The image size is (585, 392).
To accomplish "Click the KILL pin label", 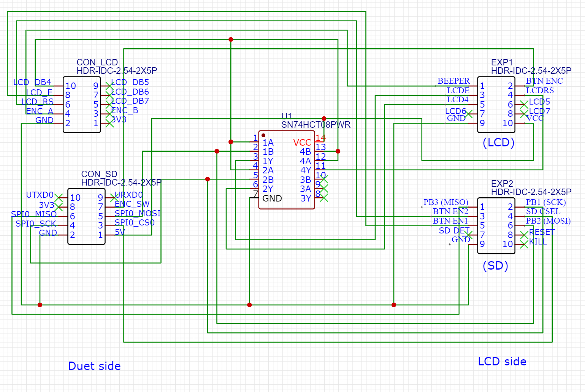I will (x=538, y=242).
